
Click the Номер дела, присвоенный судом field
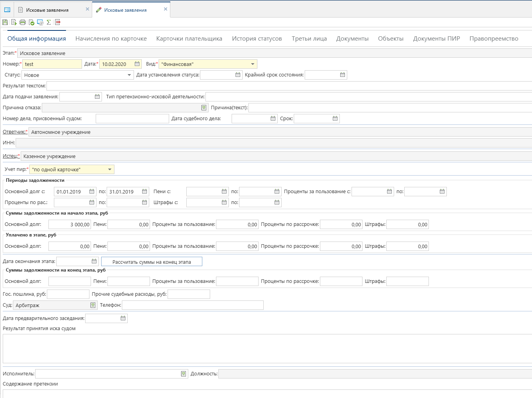[132, 119]
